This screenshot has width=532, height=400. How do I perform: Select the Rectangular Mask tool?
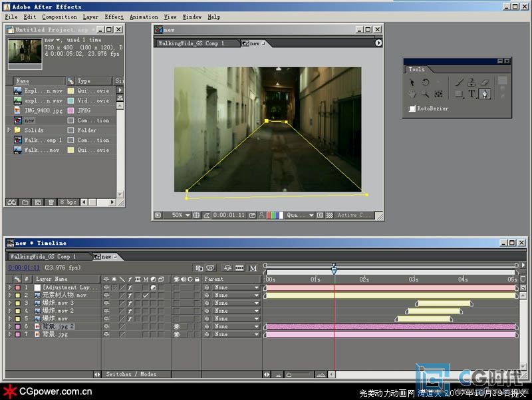pyautogui.click(x=459, y=94)
